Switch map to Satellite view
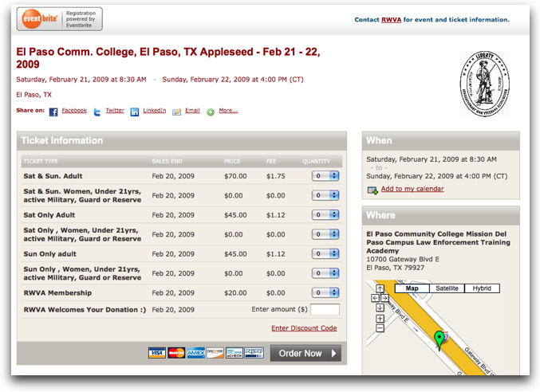The width and height of the screenshot is (540, 392). coord(447,288)
